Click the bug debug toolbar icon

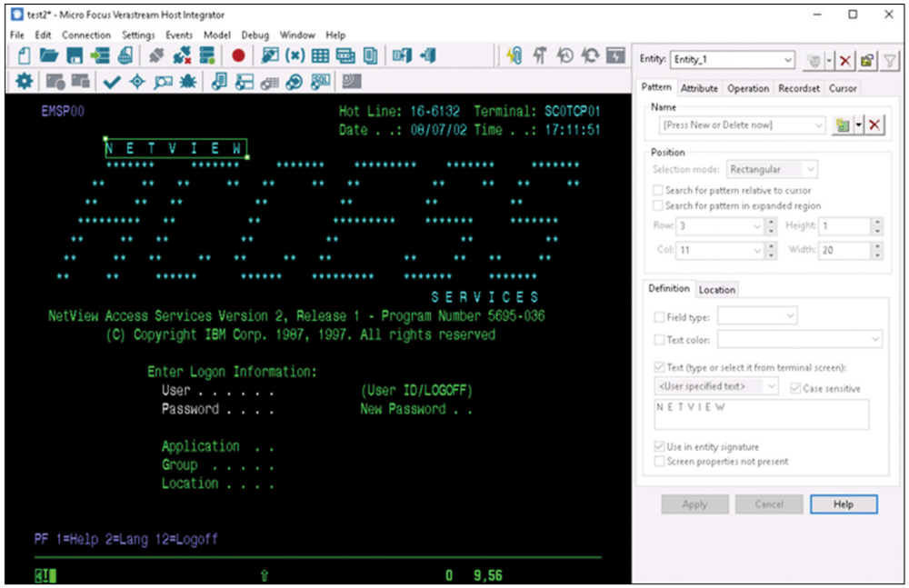pos(188,82)
